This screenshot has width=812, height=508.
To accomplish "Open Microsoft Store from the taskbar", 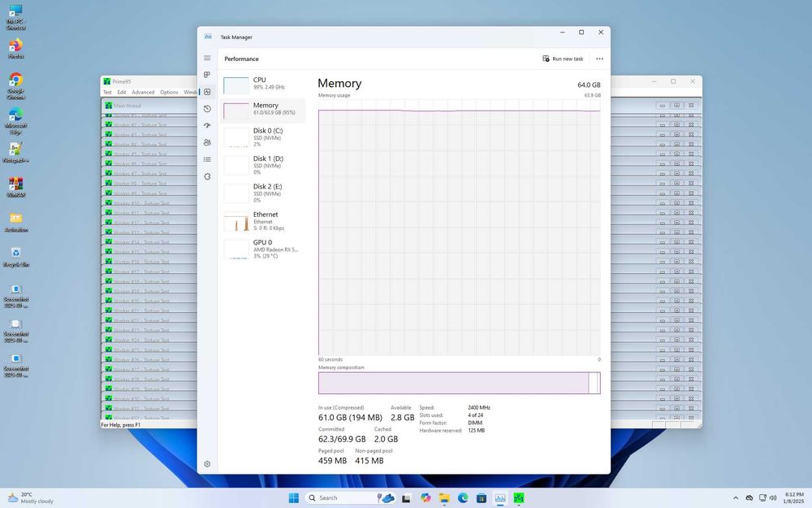I will [482, 497].
